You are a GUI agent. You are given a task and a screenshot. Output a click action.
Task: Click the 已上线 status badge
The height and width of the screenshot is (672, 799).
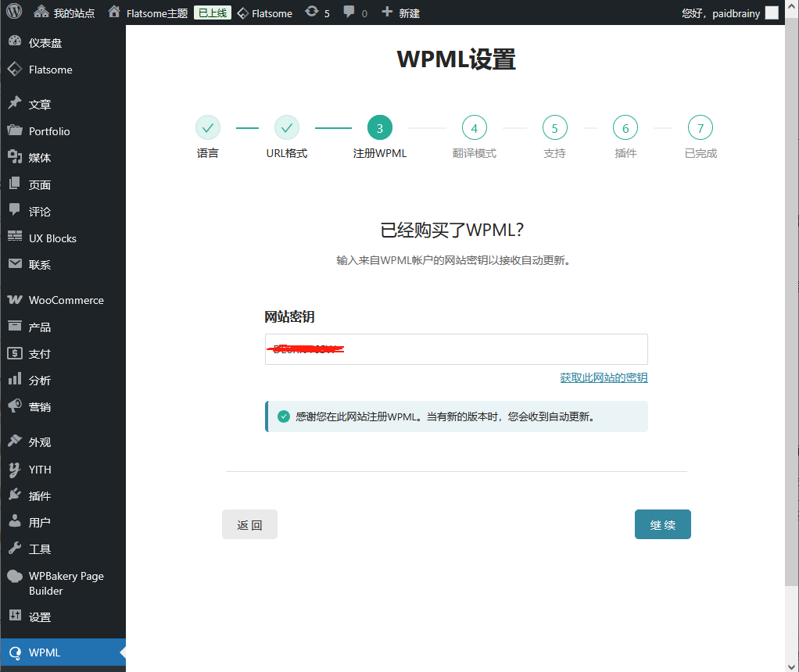pyautogui.click(x=213, y=13)
